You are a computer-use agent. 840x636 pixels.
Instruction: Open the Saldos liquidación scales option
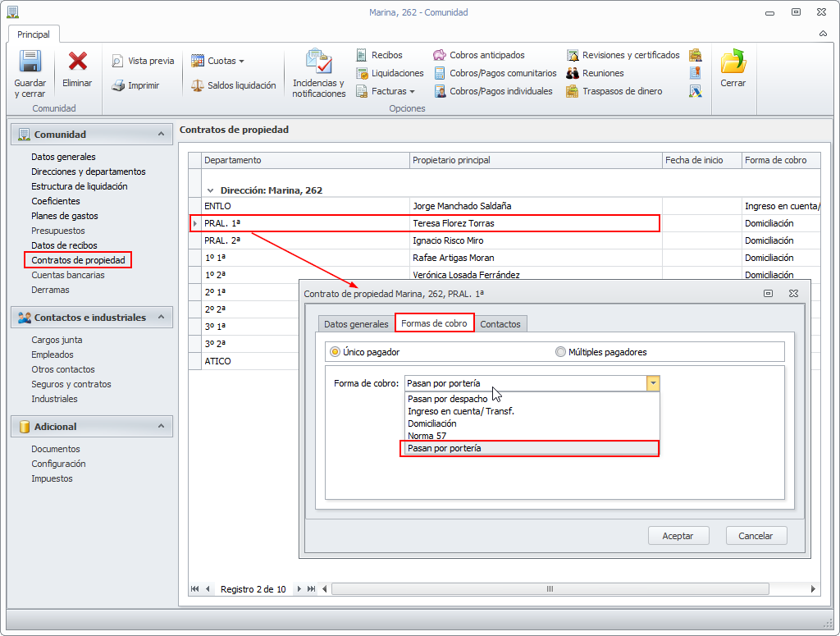[234, 85]
